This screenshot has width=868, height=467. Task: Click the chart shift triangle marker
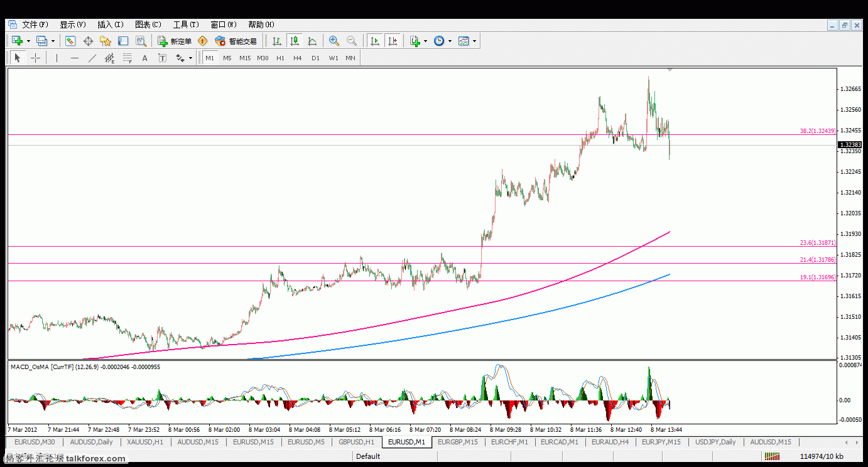pyautogui.click(x=670, y=70)
